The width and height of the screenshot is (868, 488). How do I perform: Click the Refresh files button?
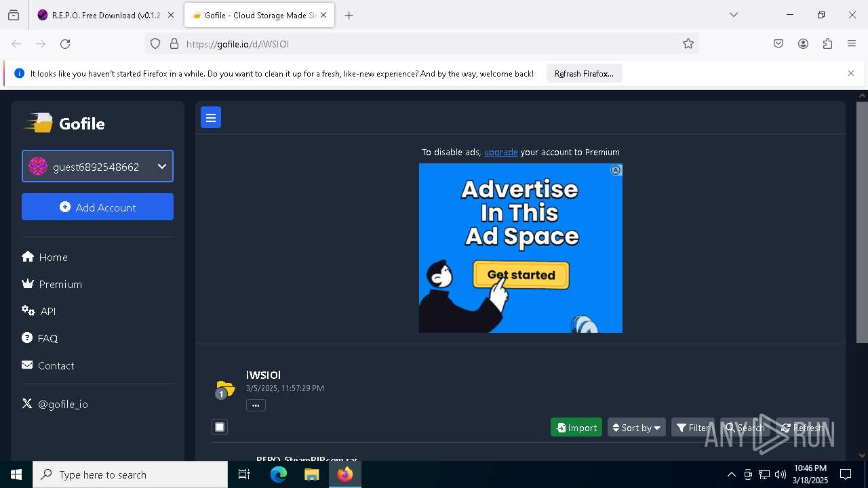802,427
